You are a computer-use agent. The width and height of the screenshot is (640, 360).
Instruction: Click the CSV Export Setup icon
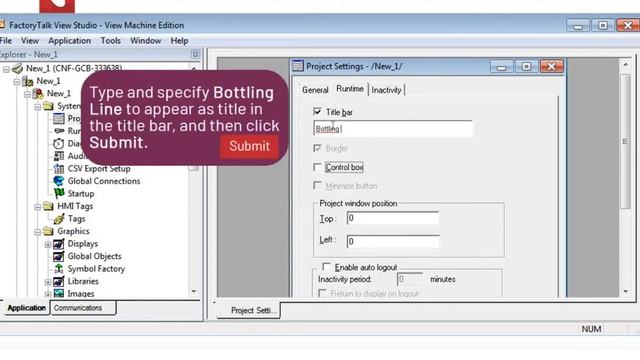tap(59, 169)
